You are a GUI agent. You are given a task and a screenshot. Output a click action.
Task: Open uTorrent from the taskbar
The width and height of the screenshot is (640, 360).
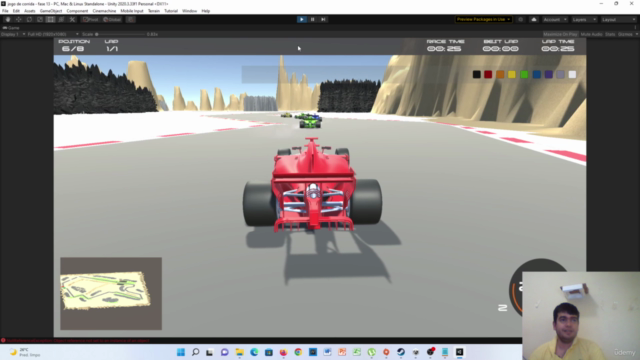pos(371,352)
